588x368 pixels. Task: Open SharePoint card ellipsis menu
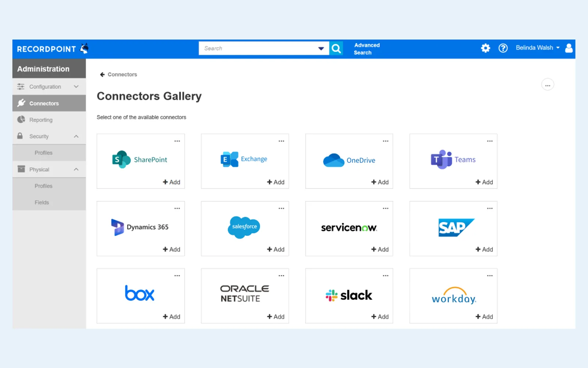[177, 141]
